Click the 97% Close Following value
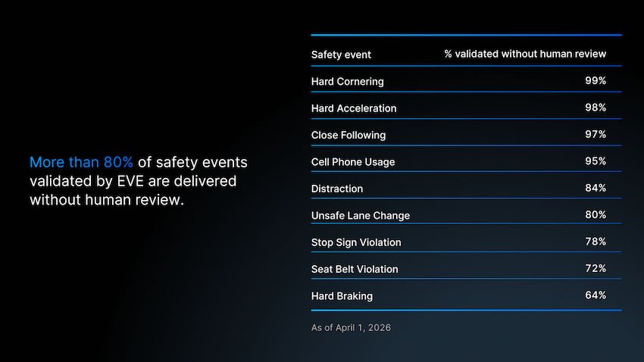Image resolution: width=644 pixels, height=362 pixels. pos(596,135)
